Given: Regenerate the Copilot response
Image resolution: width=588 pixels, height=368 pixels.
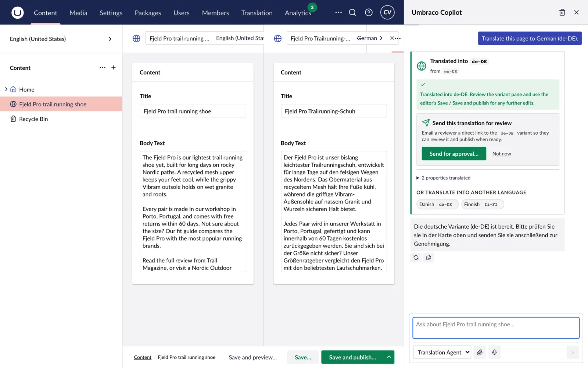Looking at the screenshot, I should point(416,258).
